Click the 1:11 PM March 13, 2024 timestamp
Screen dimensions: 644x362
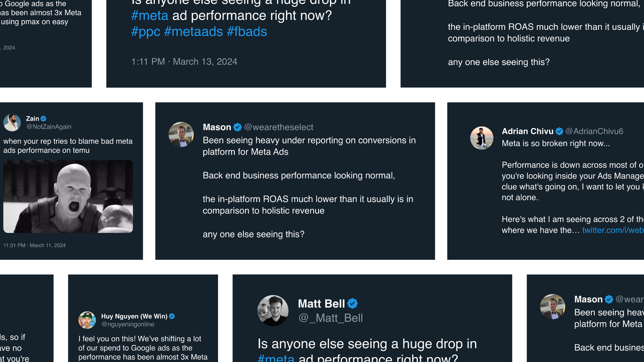184,62
